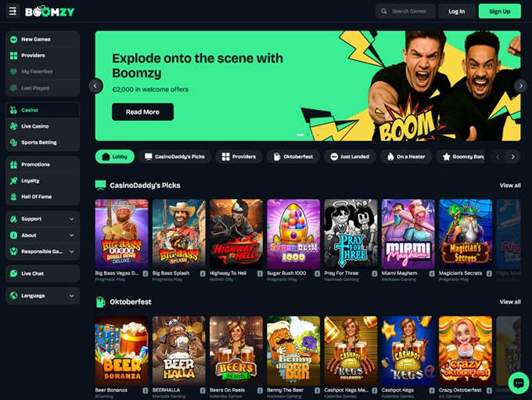Select first banner carousel indicator
The height and width of the screenshot is (400, 532).
click(300, 135)
